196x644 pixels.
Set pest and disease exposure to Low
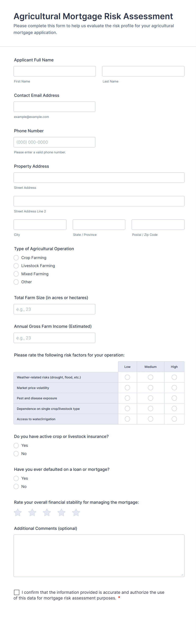coord(127,398)
